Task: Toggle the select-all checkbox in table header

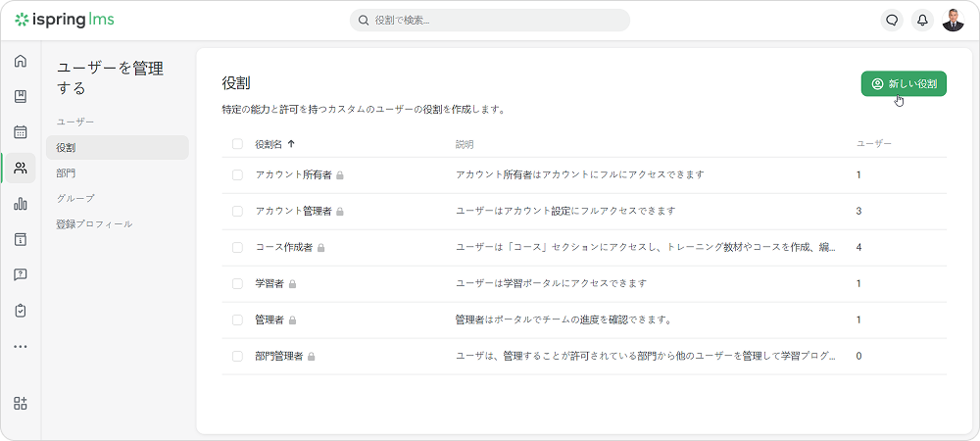Action: point(237,144)
